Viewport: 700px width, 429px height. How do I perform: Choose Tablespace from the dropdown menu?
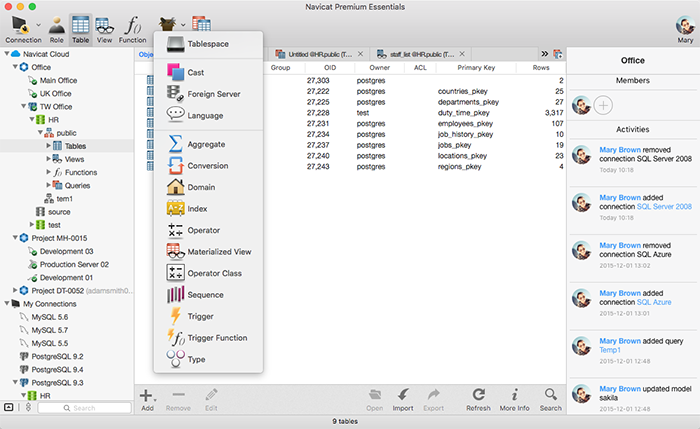208,44
